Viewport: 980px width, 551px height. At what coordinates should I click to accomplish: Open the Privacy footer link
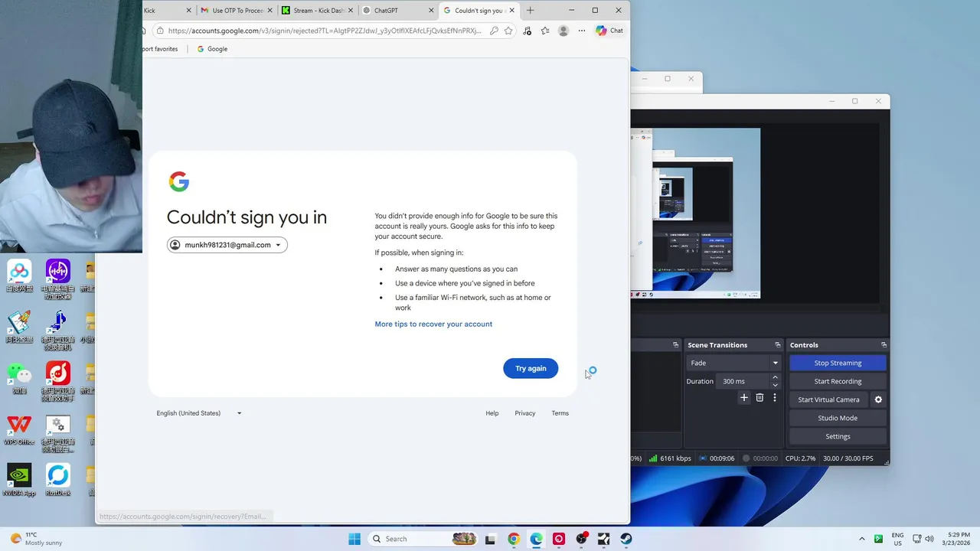pyautogui.click(x=525, y=413)
